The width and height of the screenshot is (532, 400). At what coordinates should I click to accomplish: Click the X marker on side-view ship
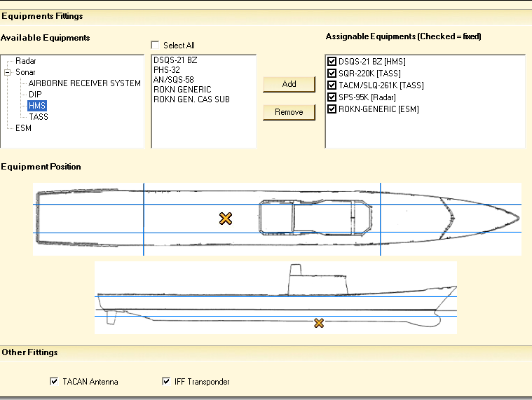[319, 323]
